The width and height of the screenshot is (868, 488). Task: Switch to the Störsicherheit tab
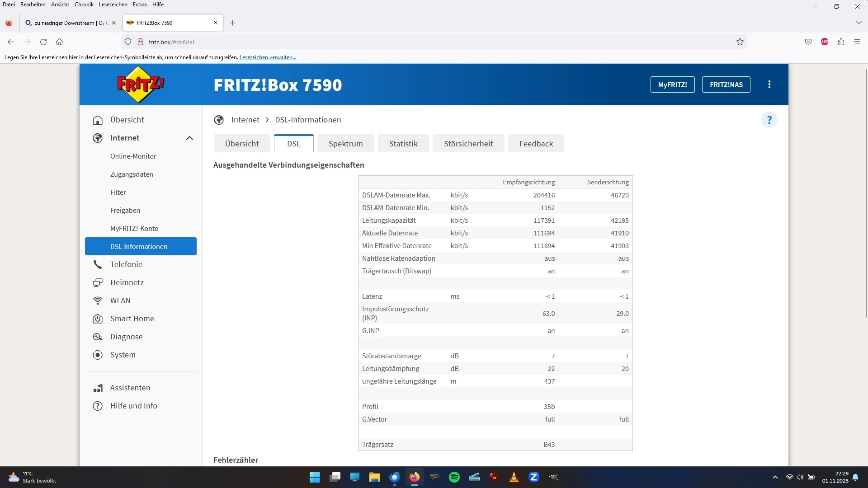468,144
